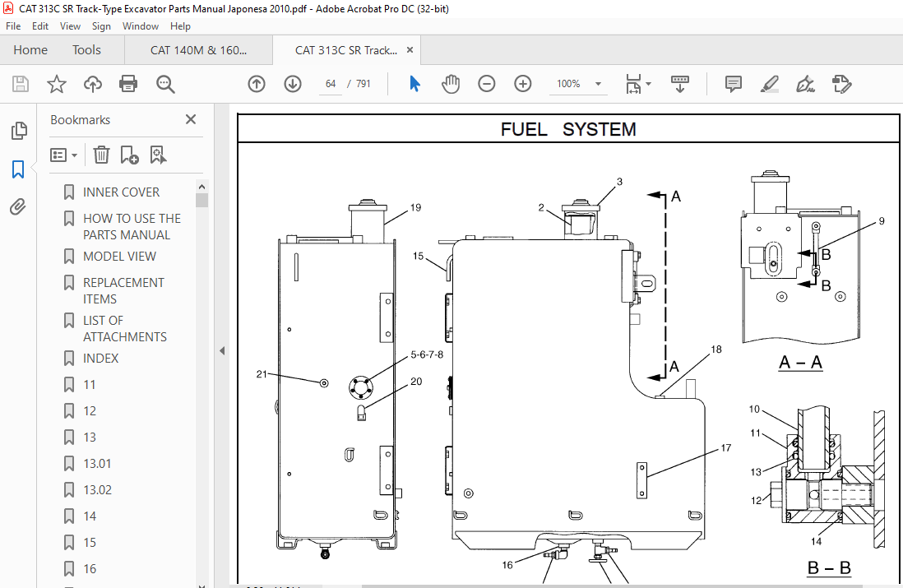The width and height of the screenshot is (903, 588).
Task: Select bookmark 12
Action: pos(90,411)
